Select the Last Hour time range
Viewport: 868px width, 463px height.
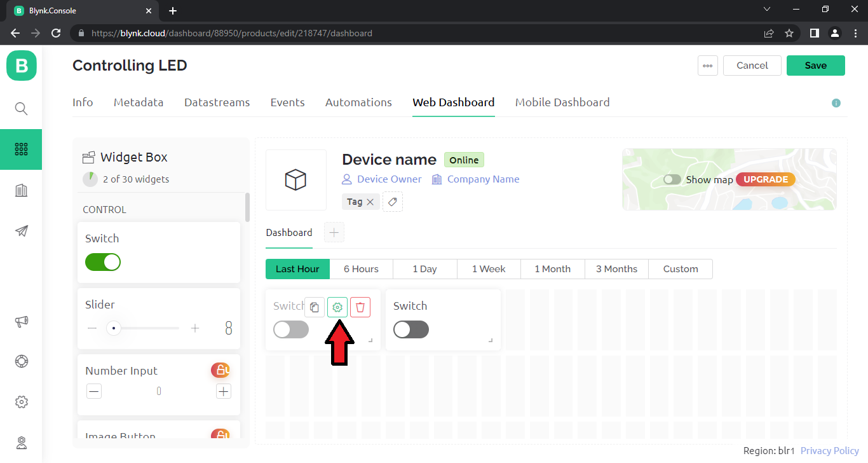[x=297, y=269]
